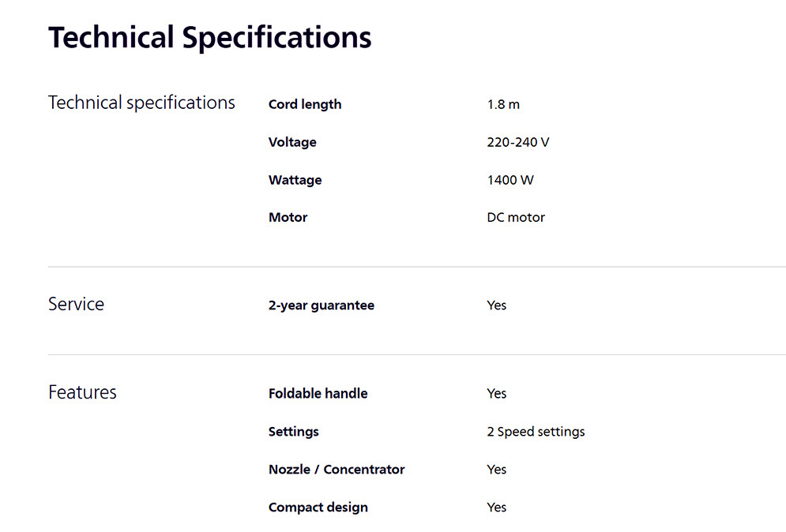Select the 1.8 m cord length value

coord(503,104)
